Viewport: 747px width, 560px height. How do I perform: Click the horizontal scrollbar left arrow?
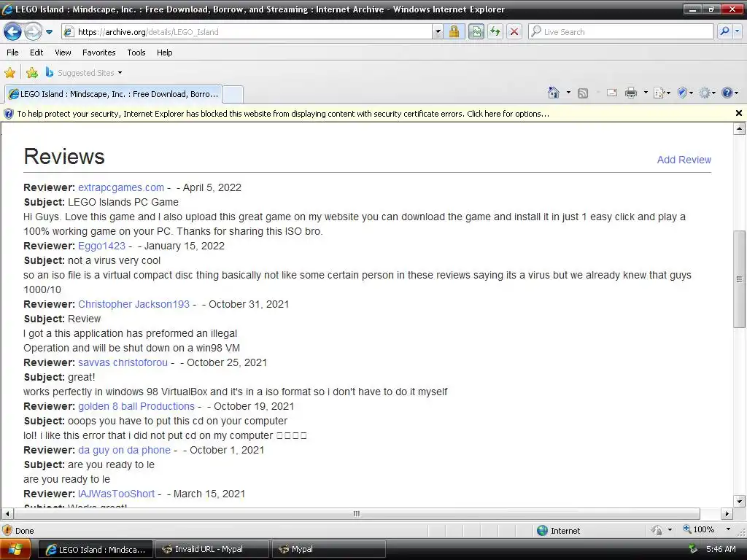pyautogui.click(x=7, y=514)
